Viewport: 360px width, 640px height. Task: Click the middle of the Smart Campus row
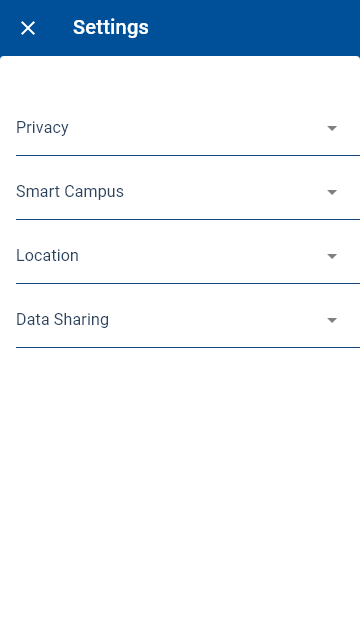click(188, 192)
